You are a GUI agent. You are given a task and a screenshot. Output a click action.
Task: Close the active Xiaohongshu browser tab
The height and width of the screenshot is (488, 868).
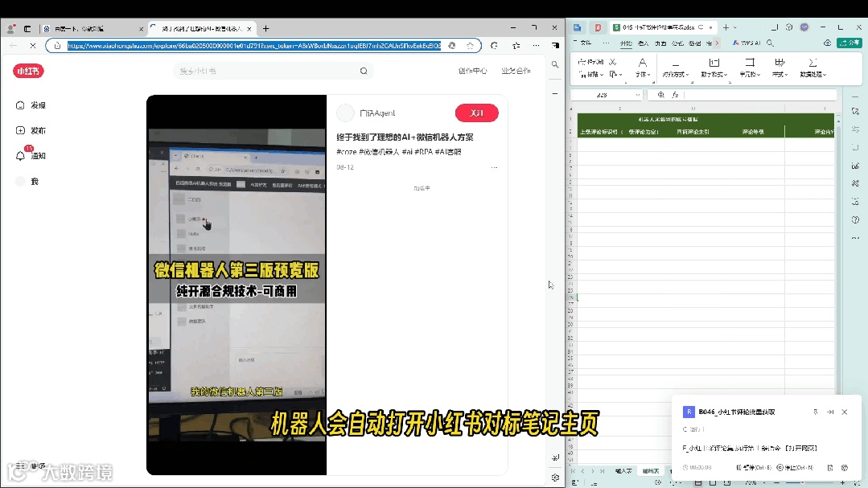249,29
